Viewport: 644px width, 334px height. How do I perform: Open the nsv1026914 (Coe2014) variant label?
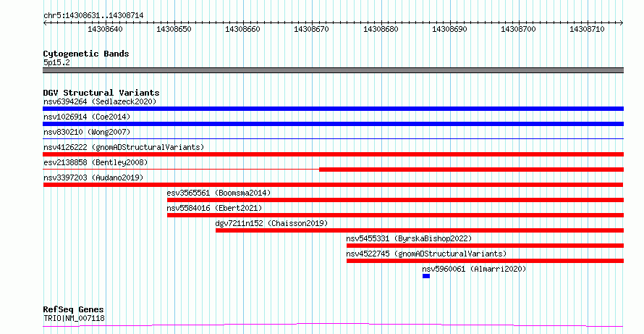click(87, 117)
